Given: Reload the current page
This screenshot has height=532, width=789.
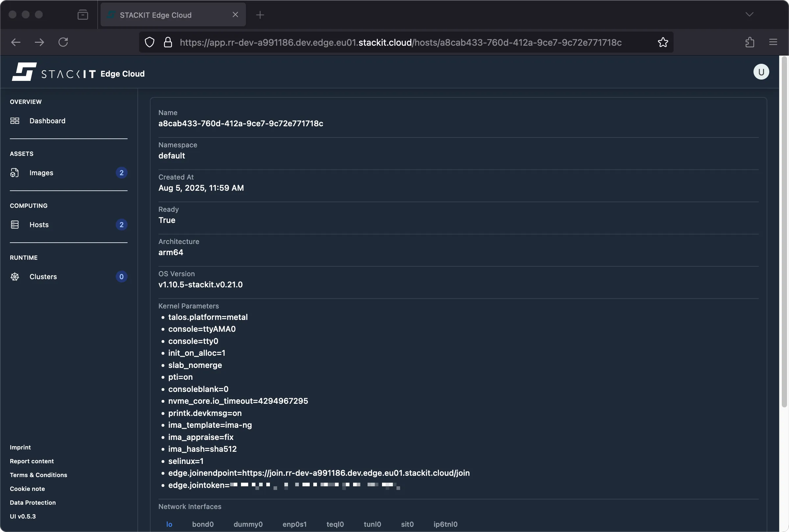Looking at the screenshot, I should pos(63,42).
